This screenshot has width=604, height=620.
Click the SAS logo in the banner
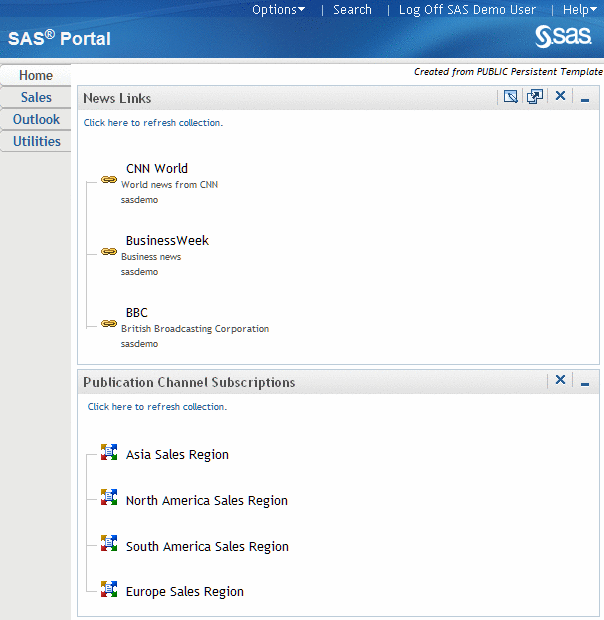click(563, 36)
